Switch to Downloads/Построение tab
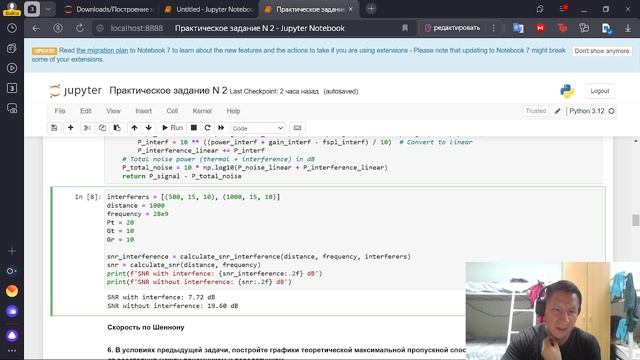The image size is (640, 360). (x=108, y=9)
